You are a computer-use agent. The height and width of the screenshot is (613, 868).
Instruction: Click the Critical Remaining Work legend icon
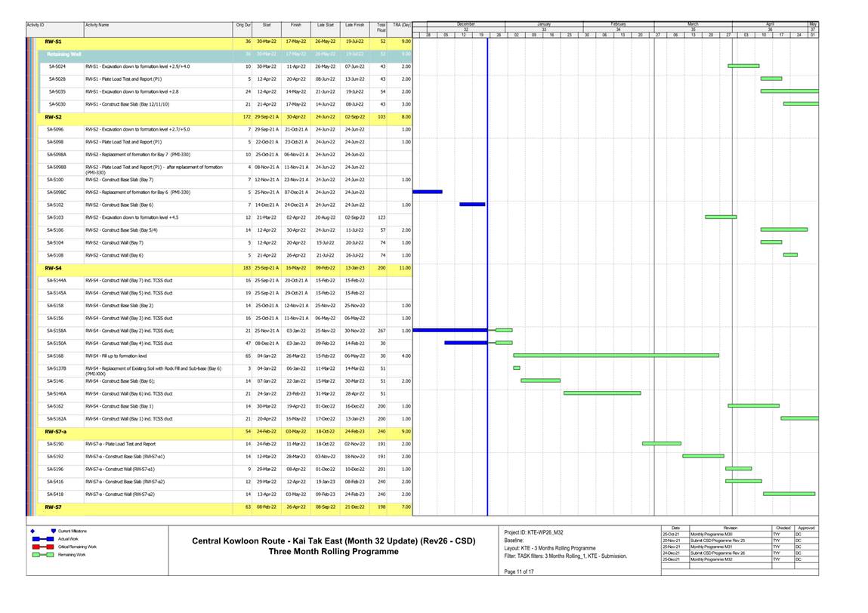click(x=42, y=547)
